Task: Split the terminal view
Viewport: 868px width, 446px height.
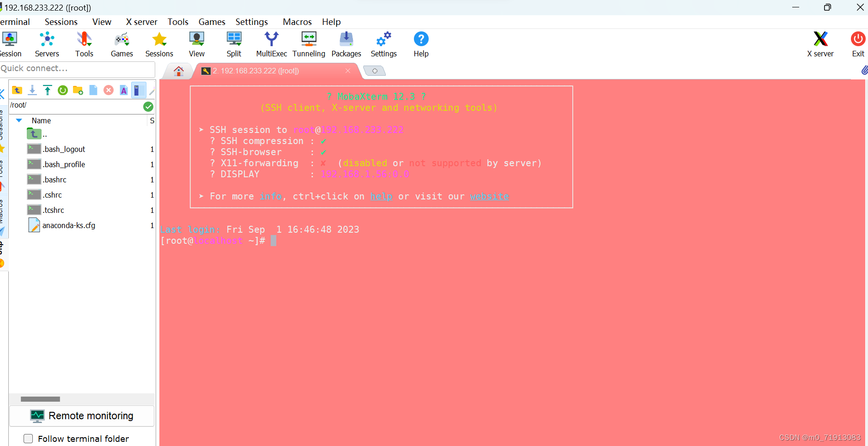Action: (x=234, y=44)
